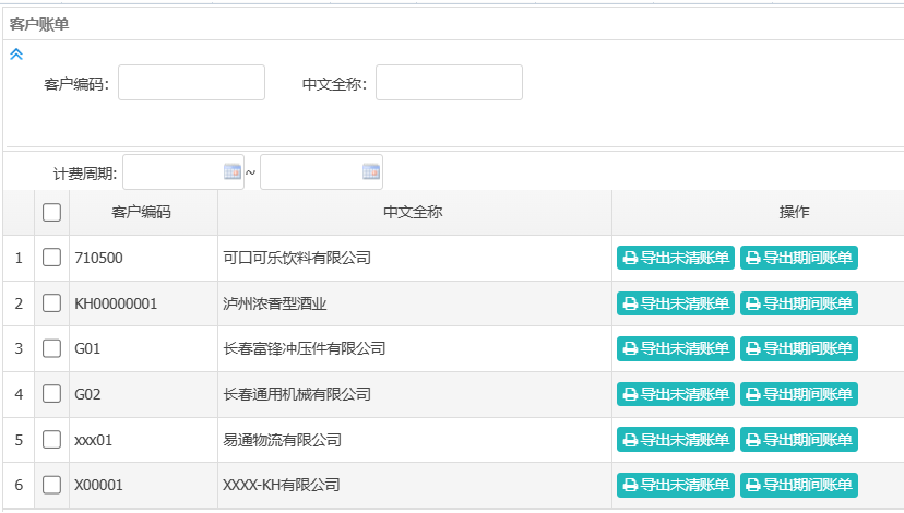Tick the select-all checkbox in table header

pyautogui.click(x=52, y=212)
